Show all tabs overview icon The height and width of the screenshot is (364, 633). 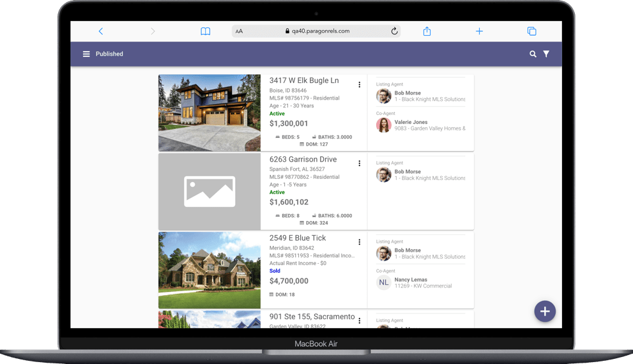tap(531, 31)
